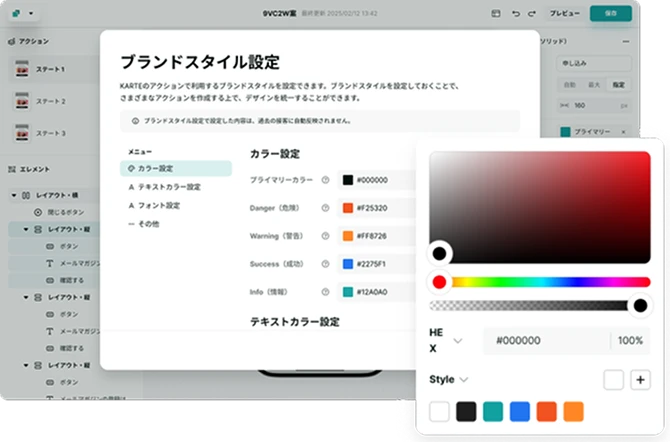This screenshot has height=442, width=670.
Task: Click the black primary color swatch #000000
Action: (x=348, y=180)
